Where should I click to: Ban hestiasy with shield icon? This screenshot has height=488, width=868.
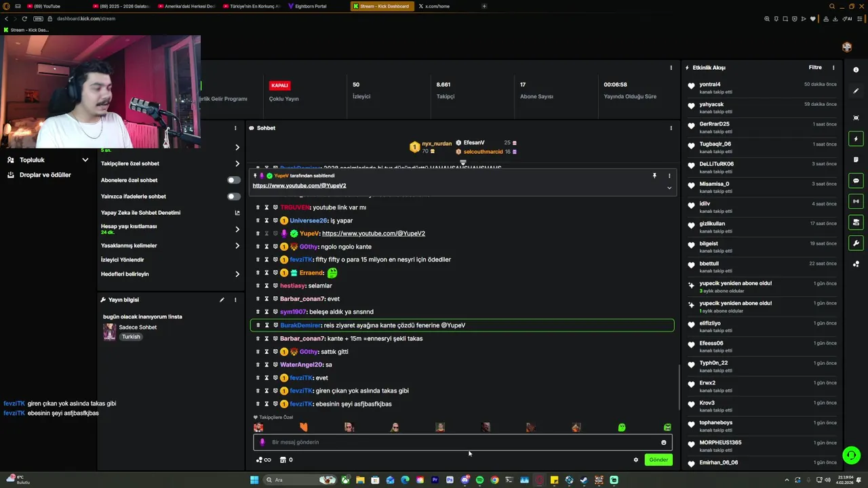point(275,286)
